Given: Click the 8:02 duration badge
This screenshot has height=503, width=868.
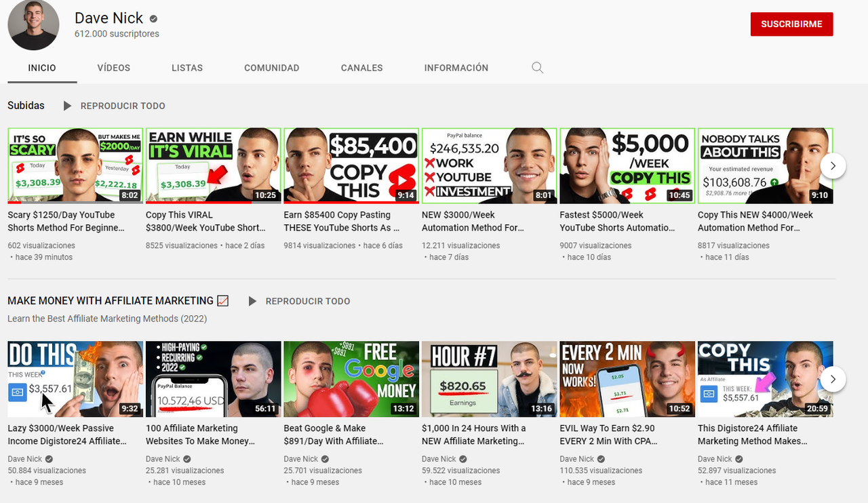Looking at the screenshot, I should point(130,195).
